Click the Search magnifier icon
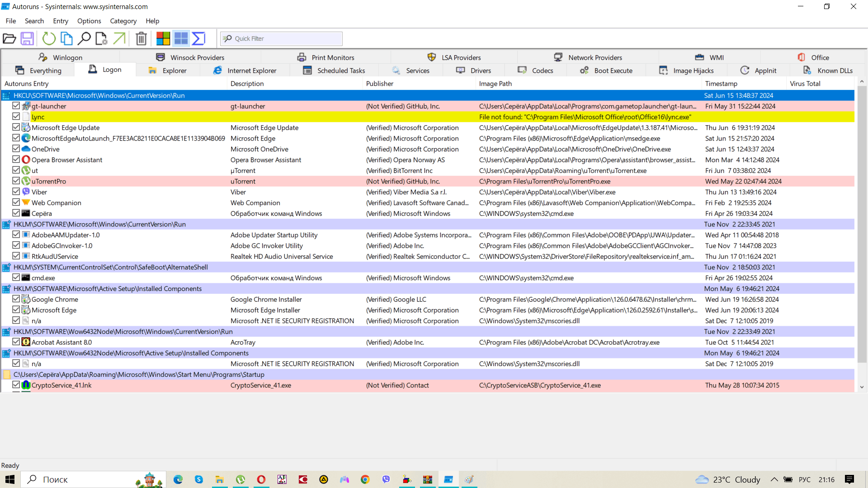Screen dimensions: 868x488 pyautogui.click(x=85, y=39)
